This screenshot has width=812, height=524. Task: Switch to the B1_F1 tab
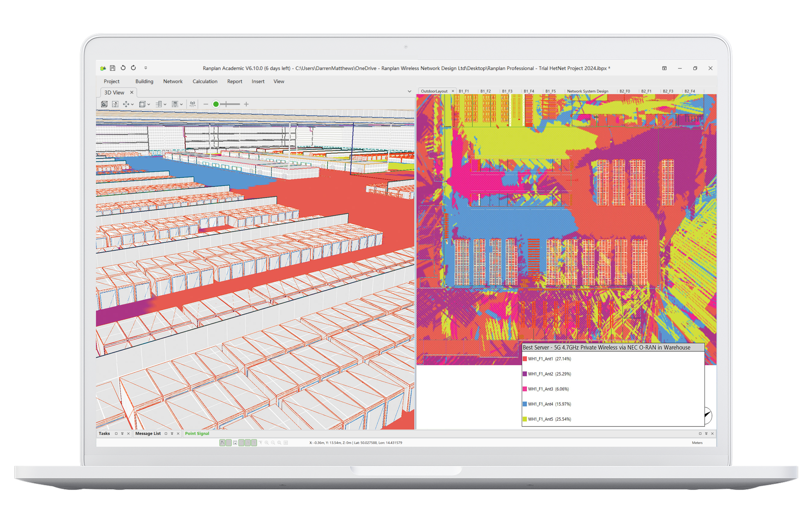[x=464, y=91]
